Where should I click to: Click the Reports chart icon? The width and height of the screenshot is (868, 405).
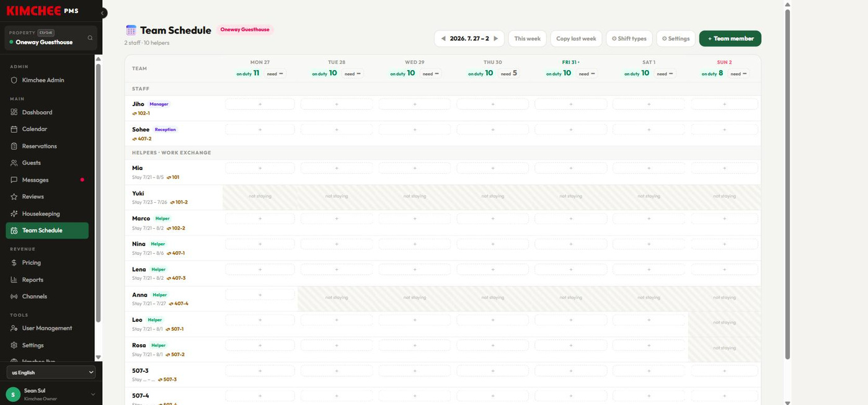pos(14,280)
